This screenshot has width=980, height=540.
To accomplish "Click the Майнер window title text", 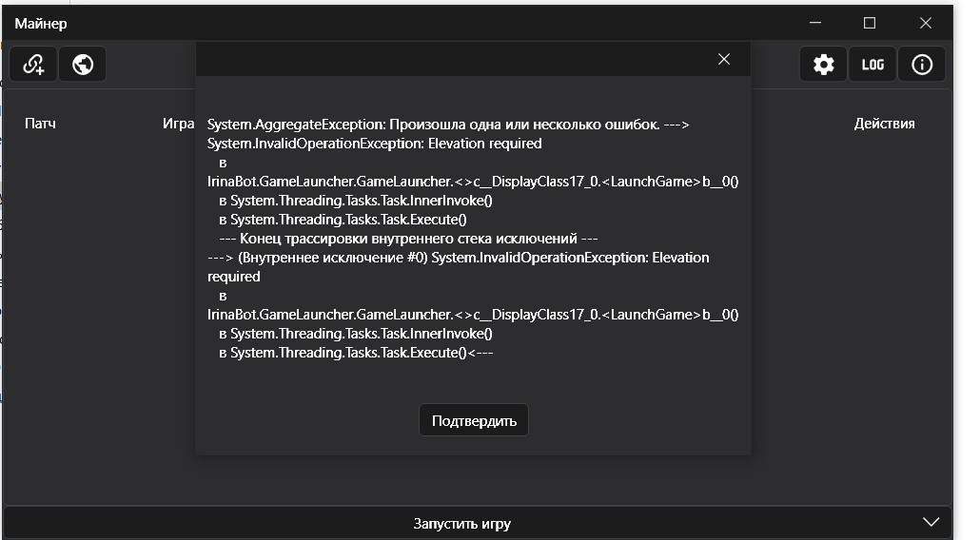I will 41,24.
